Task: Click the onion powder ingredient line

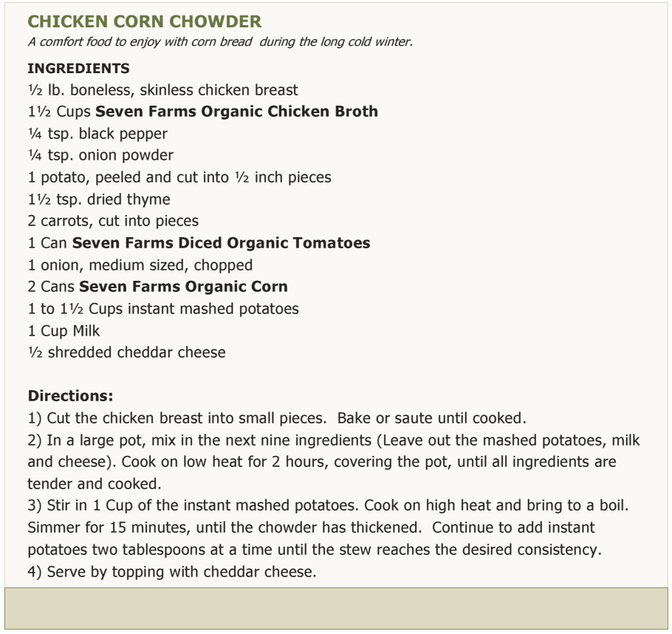Action: tap(100, 155)
